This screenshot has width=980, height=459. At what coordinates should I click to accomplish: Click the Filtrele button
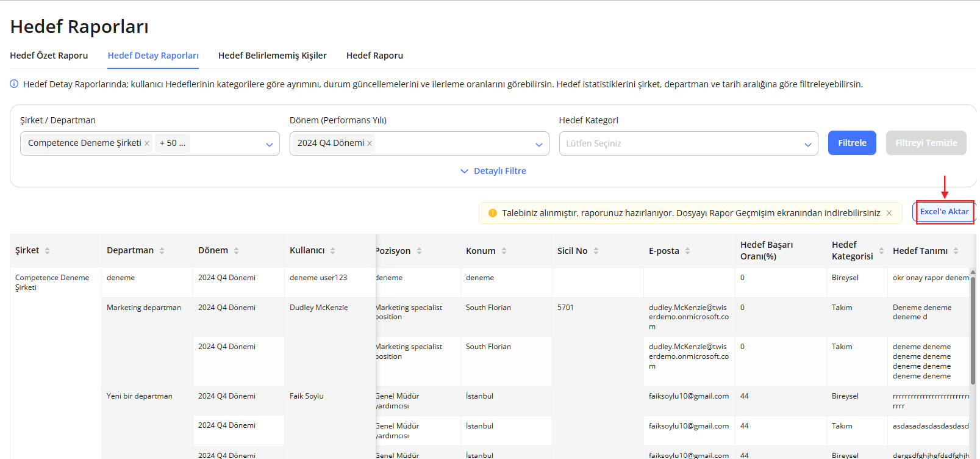click(x=852, y=143)
